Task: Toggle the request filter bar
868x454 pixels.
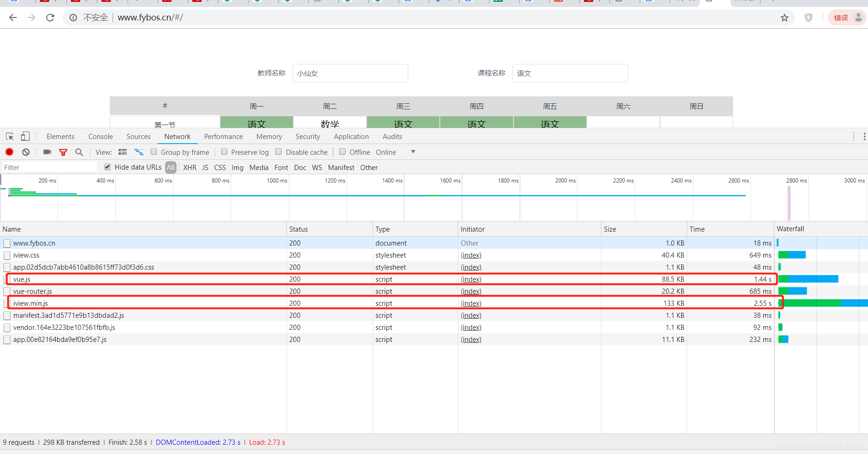Action: coord(63,152)
